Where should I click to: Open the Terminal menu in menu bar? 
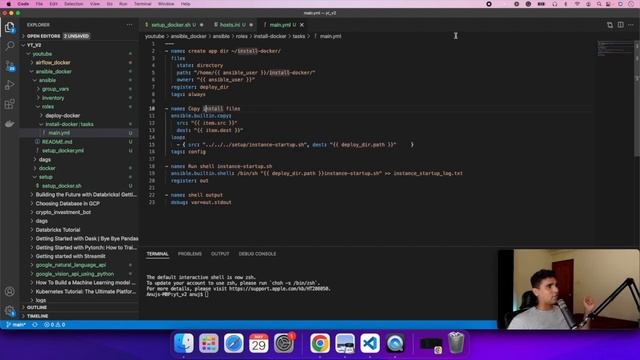click(x=142, y=4)
